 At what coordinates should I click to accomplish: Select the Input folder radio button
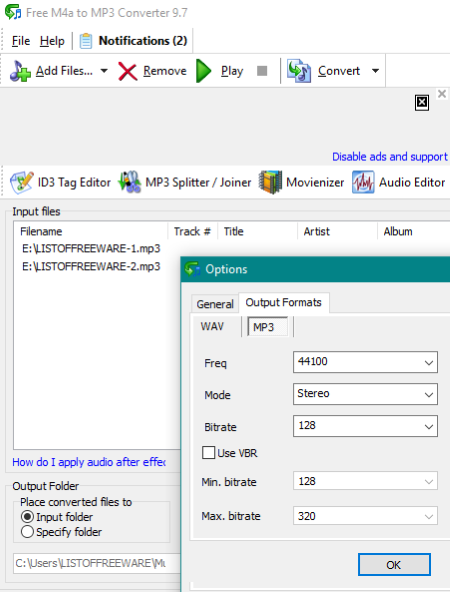tap(27, 516)
